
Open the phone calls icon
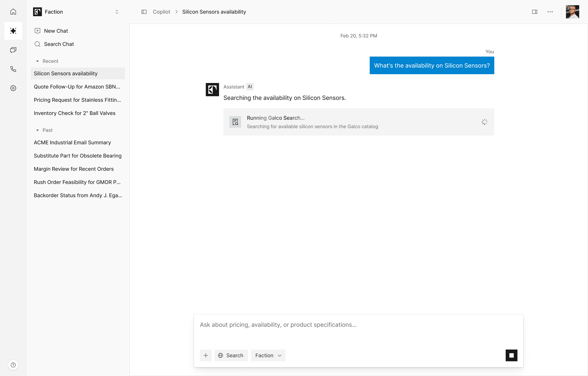pyautogui.click(x=13, y=69)
